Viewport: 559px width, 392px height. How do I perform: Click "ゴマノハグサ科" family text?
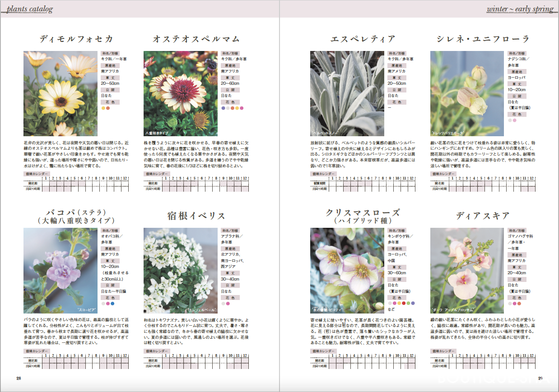click(x=521, y=236)
